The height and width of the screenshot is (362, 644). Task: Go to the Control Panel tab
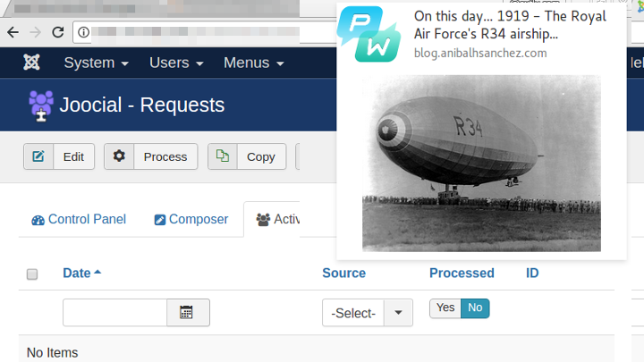79,220
